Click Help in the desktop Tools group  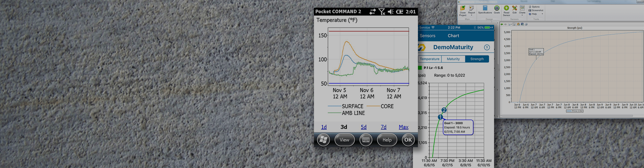533,14
